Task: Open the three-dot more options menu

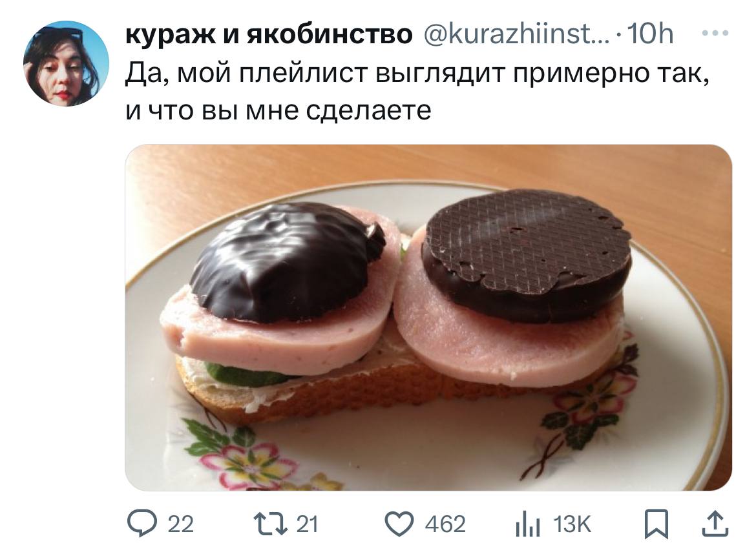Action: tap(715, 34)
